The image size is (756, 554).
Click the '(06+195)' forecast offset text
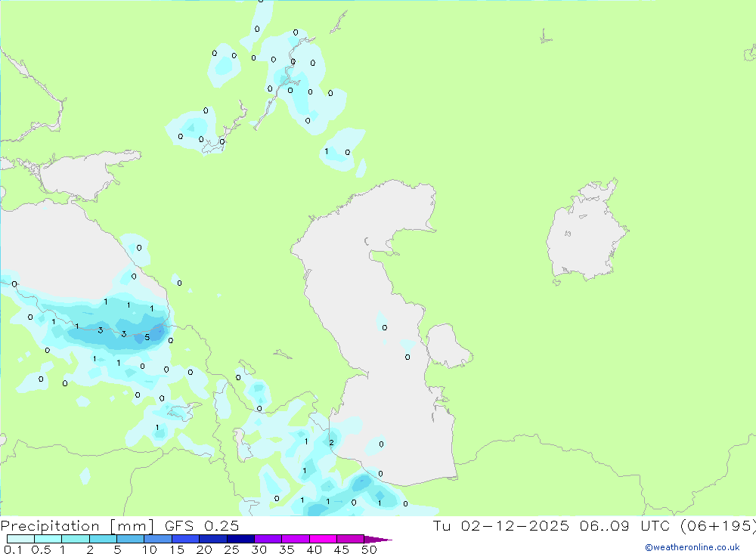(x=718, y=526)
